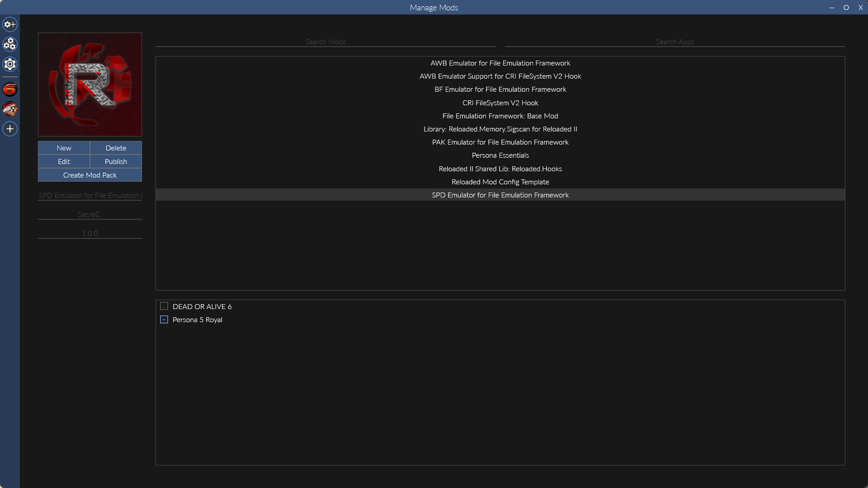This screenshot has height=488, width=868.
Task: Click the Create Mod Pack button
Action: coord(90,175)
